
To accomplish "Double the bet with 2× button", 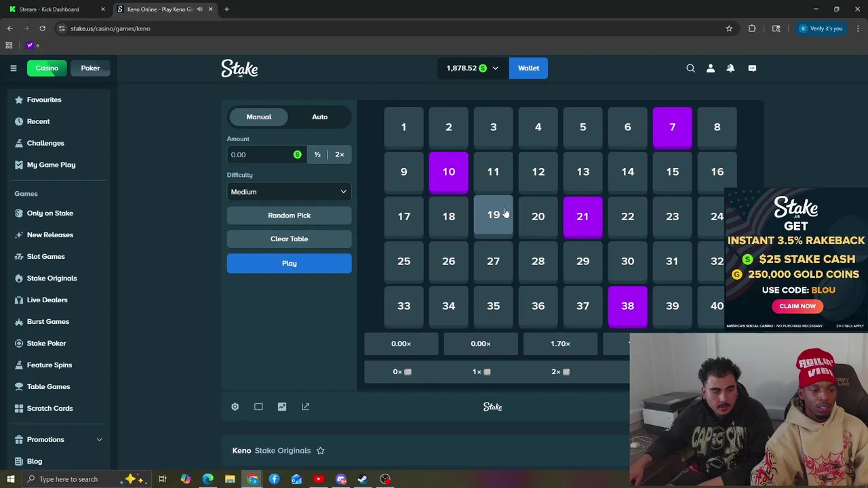I will (339, 155).
